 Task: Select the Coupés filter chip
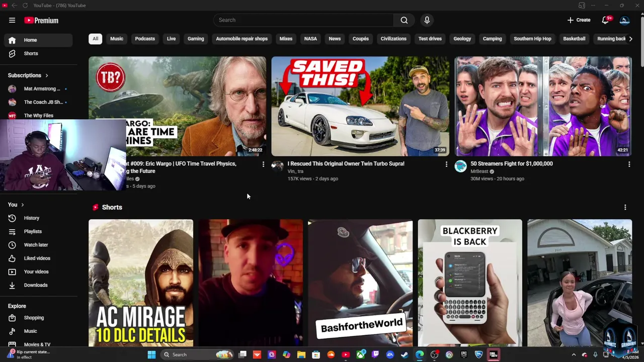click(361, 39)
